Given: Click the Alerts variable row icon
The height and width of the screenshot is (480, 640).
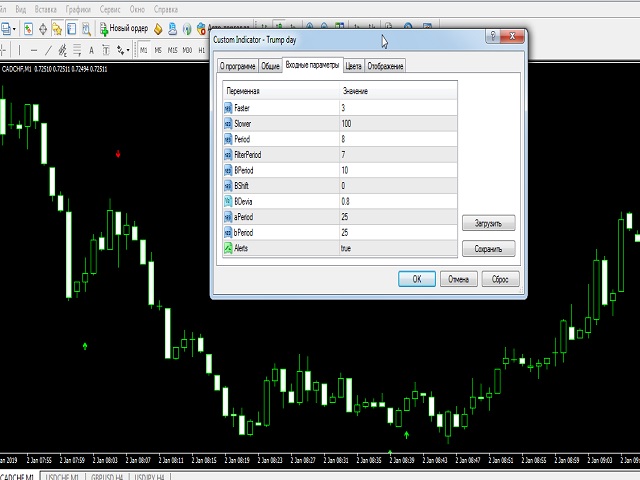Looking at the screenshot, I should pos(228,248).
